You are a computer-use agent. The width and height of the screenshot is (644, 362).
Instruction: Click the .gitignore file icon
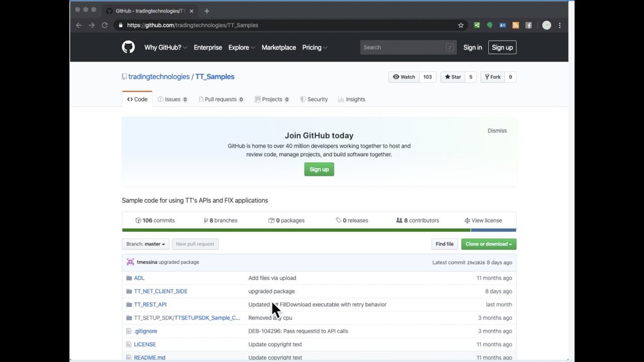coord(129,331)
